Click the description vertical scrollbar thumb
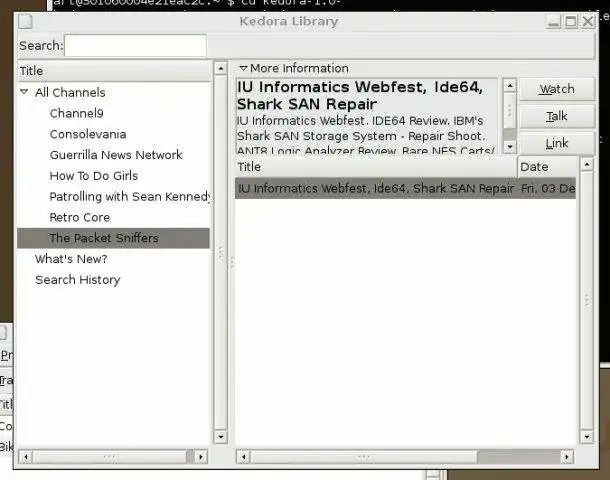 510,110
